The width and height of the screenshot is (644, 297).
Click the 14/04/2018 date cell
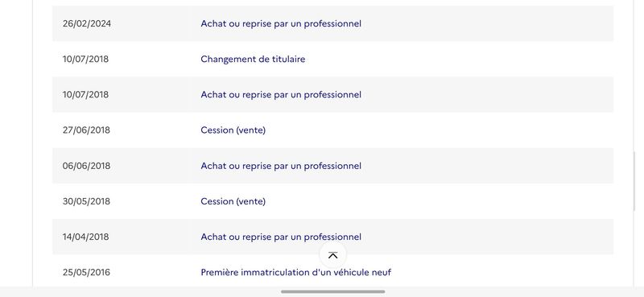click(x=85, y=237)
